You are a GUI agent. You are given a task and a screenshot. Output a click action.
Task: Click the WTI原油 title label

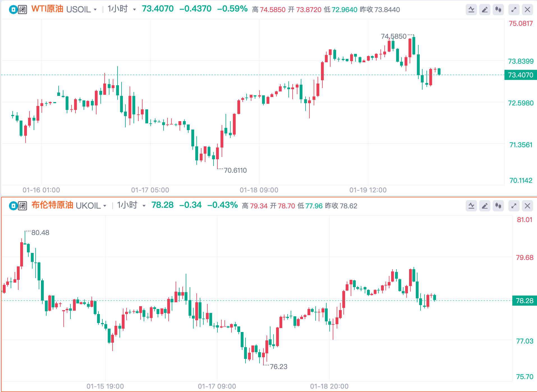click(47, 9)
